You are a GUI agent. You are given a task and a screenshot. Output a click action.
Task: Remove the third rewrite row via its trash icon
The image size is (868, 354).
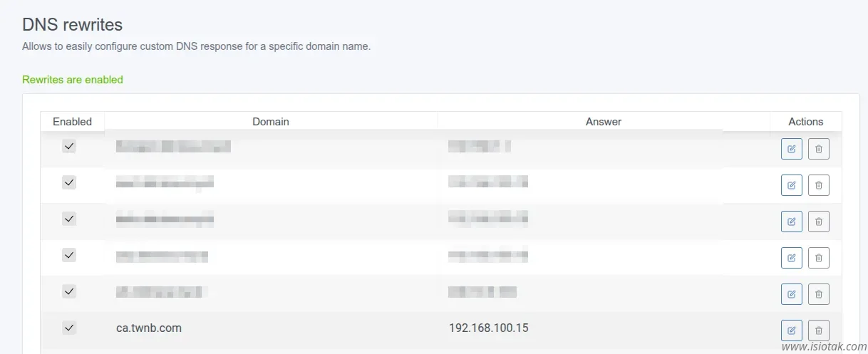pyautogui.click(x=819, y=222)
